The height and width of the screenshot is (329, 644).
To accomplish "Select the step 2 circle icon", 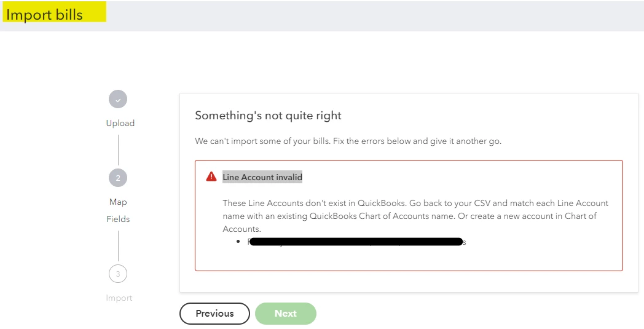I will (118, 178).
